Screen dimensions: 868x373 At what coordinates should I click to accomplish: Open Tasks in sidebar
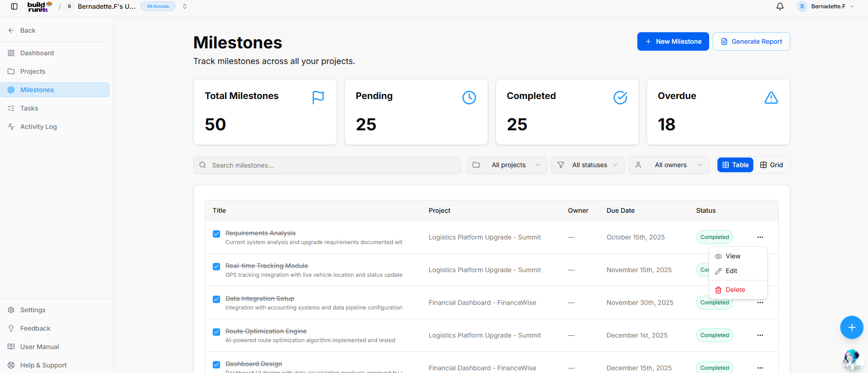point(55,108)
